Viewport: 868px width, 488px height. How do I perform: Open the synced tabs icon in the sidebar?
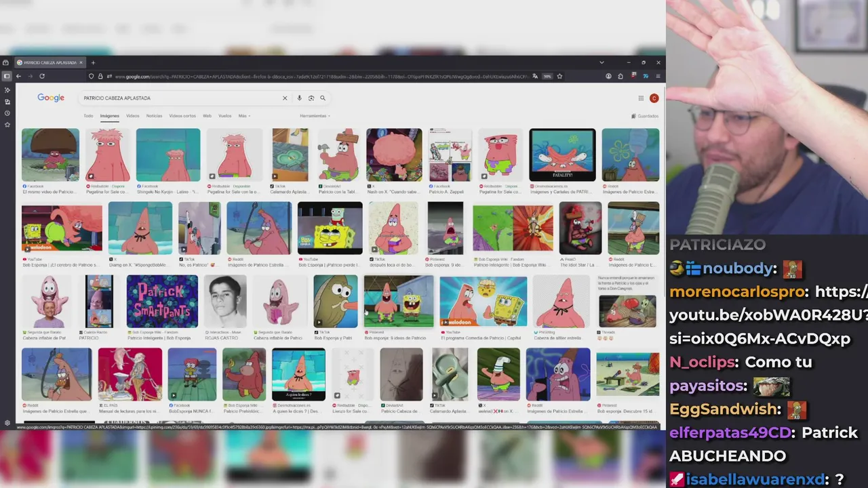(7, 102)
